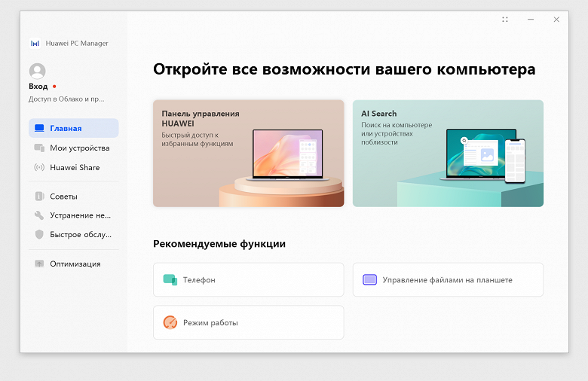The image size is (588, 381).
Task: Open the Режим работы button
Action: point(248,322)
